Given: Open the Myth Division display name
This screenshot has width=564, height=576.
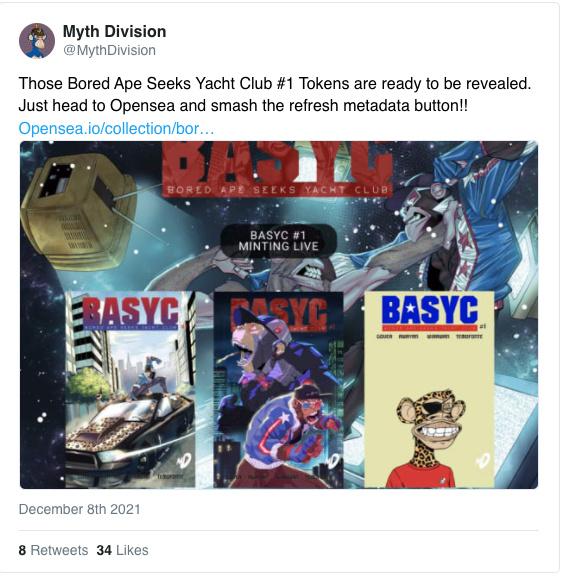Looking at the screenshot, I should (114, 32).
